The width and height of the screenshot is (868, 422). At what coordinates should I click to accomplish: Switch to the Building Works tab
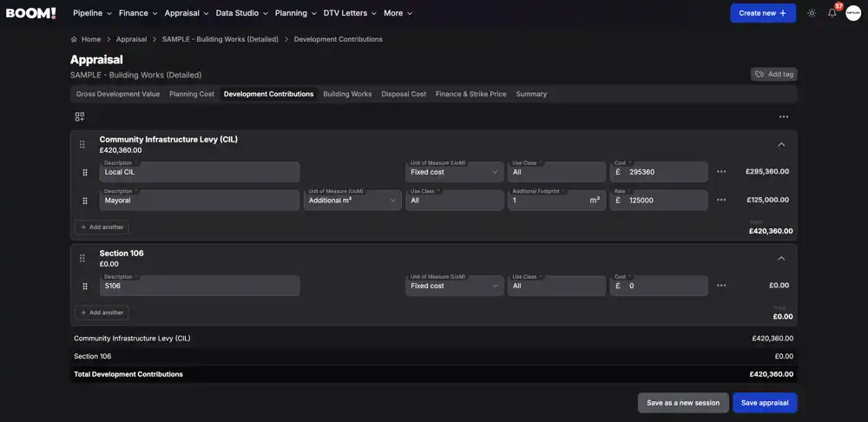348,94
